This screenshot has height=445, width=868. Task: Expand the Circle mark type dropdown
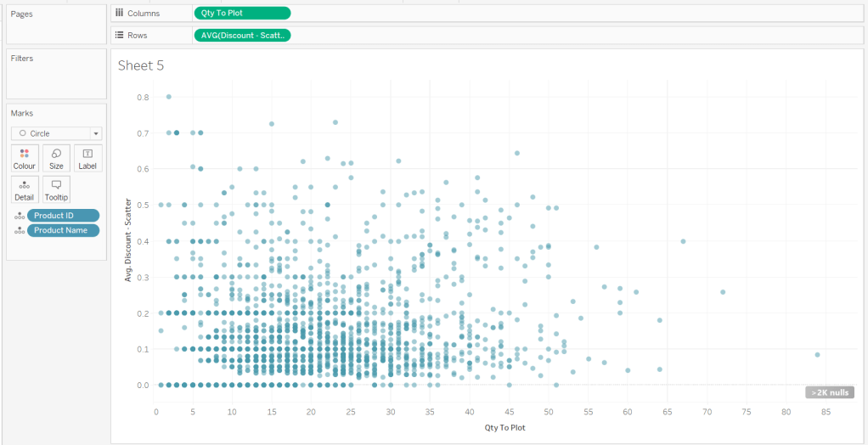(x=56, y=133)
